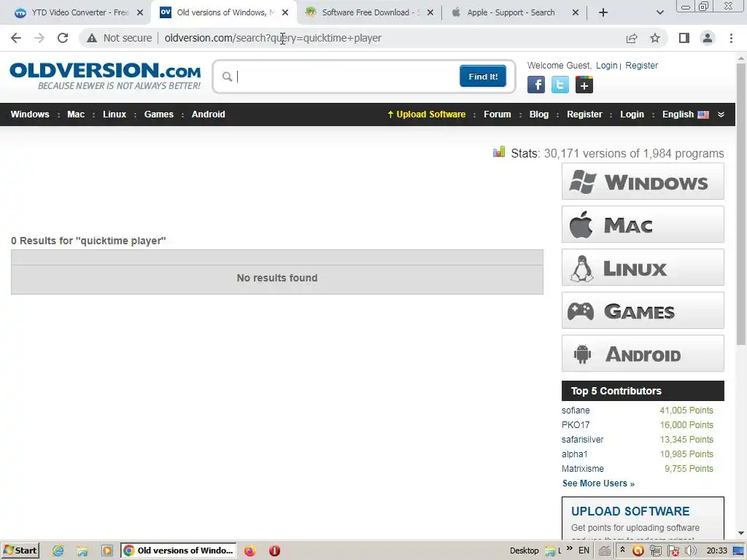Expand the double-chevron language dropdown arrow

pos(721,114)
